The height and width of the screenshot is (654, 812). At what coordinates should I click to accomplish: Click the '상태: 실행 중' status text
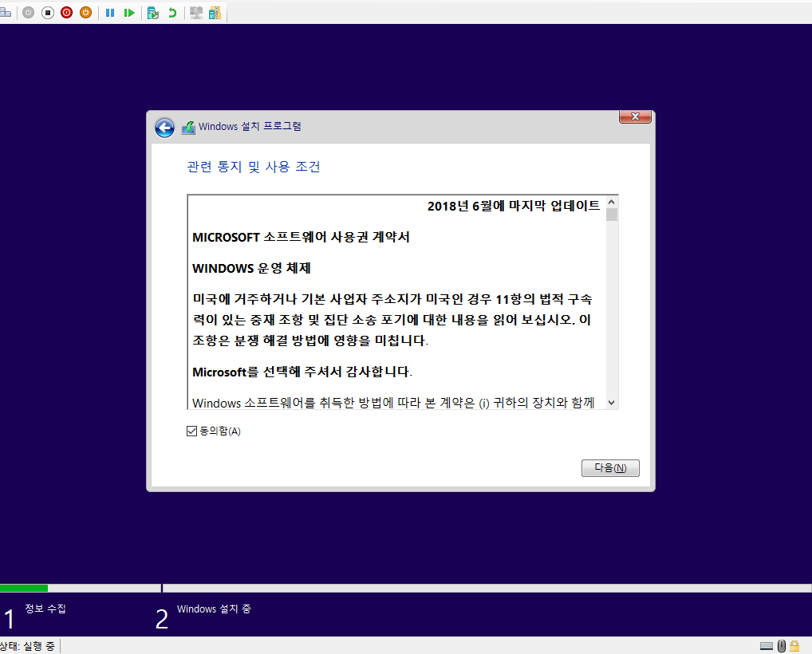pos(27,646)
